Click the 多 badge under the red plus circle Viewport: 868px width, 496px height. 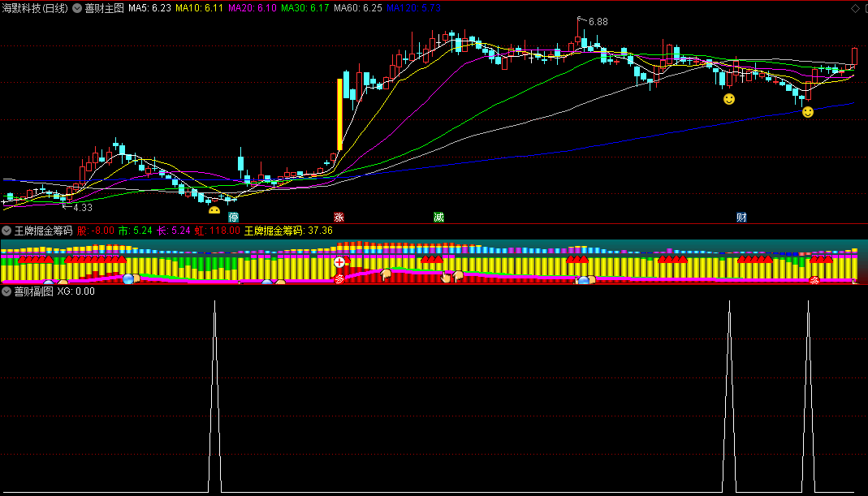pyautogui.click(x=339, y=279)
